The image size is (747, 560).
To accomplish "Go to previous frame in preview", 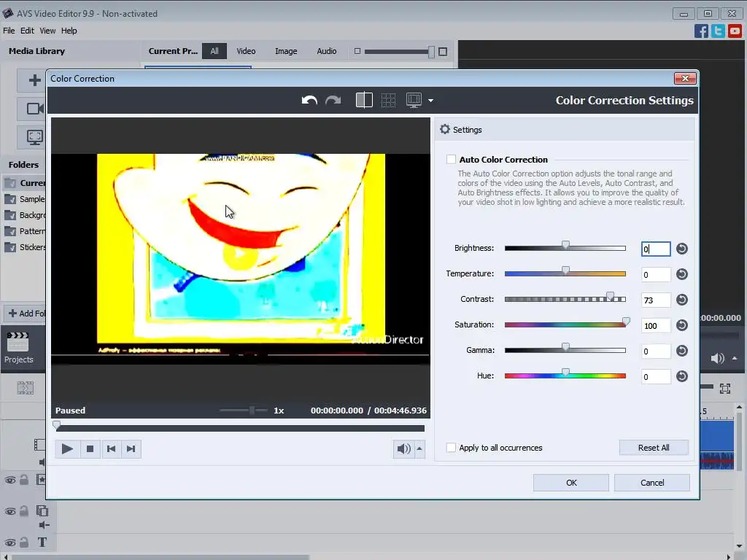I will (111, 448).
